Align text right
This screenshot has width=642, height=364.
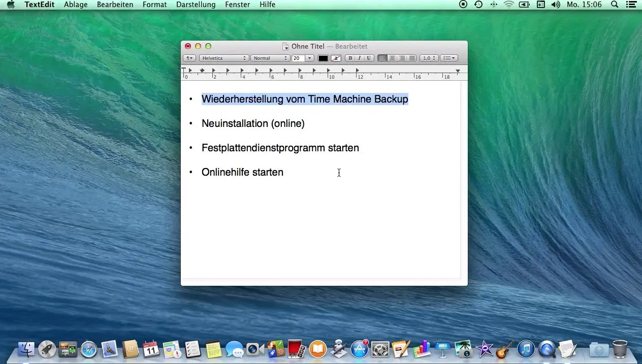coord(402,58)
